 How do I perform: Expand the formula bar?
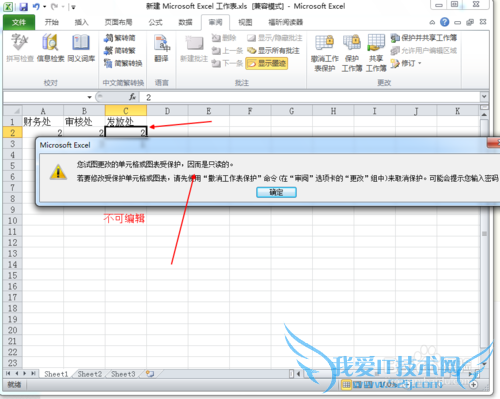coord(484,97)
